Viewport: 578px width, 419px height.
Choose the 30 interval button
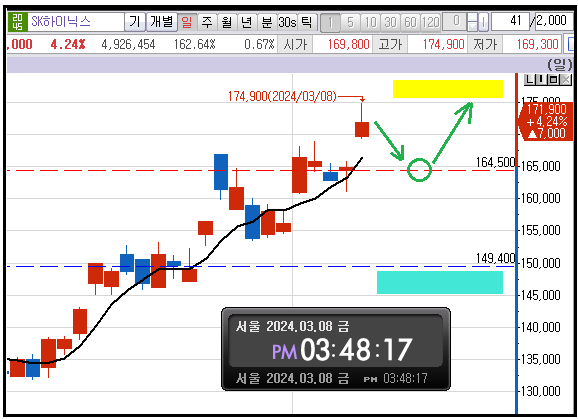390,22
